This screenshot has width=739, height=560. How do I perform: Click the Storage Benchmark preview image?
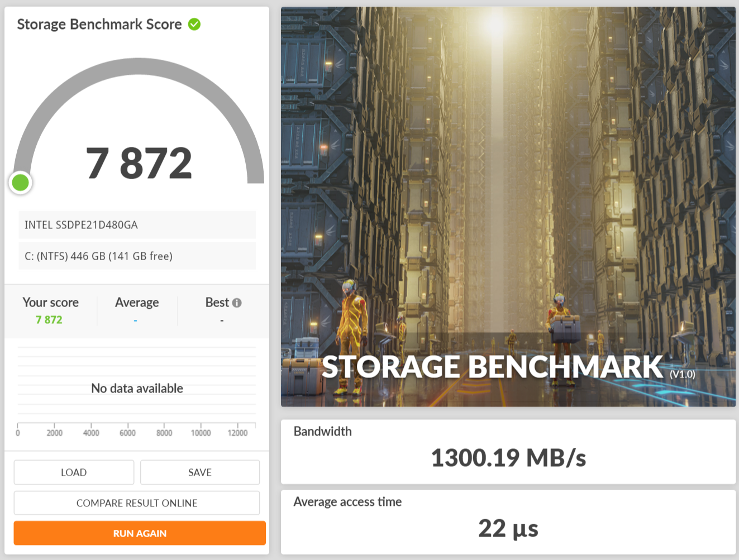pos(508,207)
